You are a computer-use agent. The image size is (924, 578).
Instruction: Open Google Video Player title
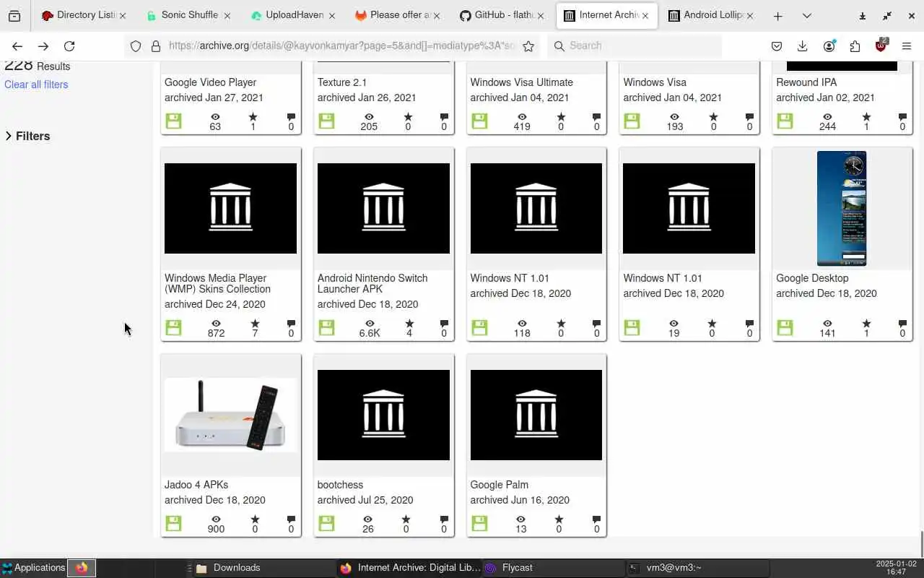(x=210, y=82)
